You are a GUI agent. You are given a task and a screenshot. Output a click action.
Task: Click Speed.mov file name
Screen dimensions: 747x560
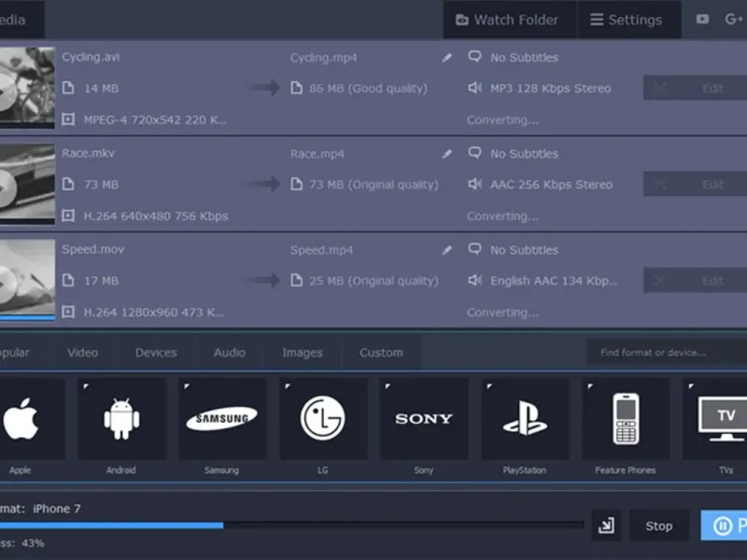[92, 249]
